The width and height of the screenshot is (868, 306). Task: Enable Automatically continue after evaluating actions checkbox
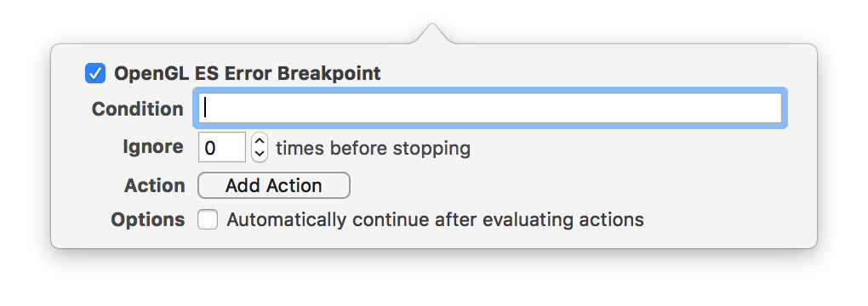click(208, 219)
